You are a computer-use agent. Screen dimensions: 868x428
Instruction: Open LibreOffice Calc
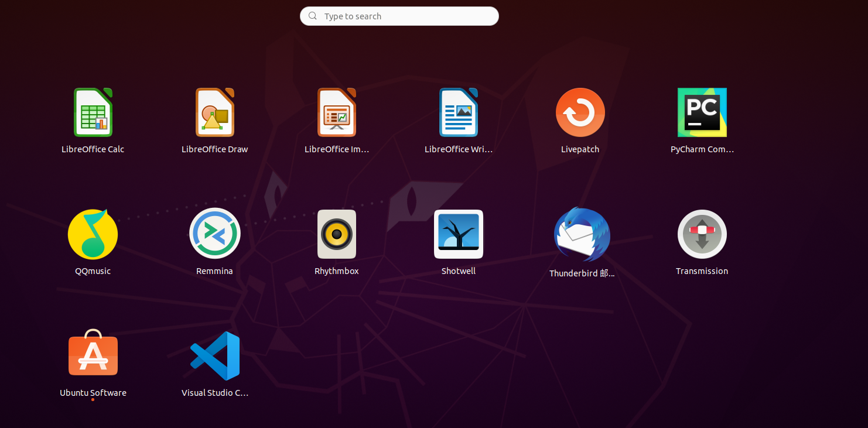[93, 112]
